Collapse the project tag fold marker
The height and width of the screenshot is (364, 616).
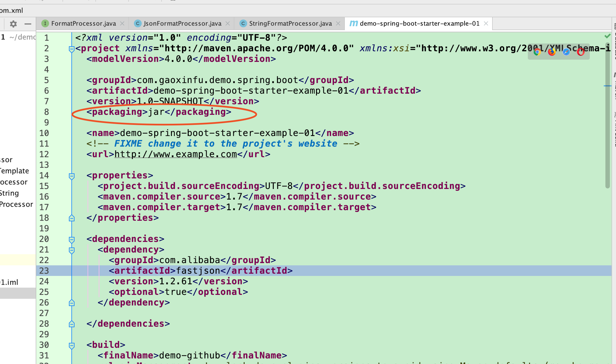pos(71,49)
